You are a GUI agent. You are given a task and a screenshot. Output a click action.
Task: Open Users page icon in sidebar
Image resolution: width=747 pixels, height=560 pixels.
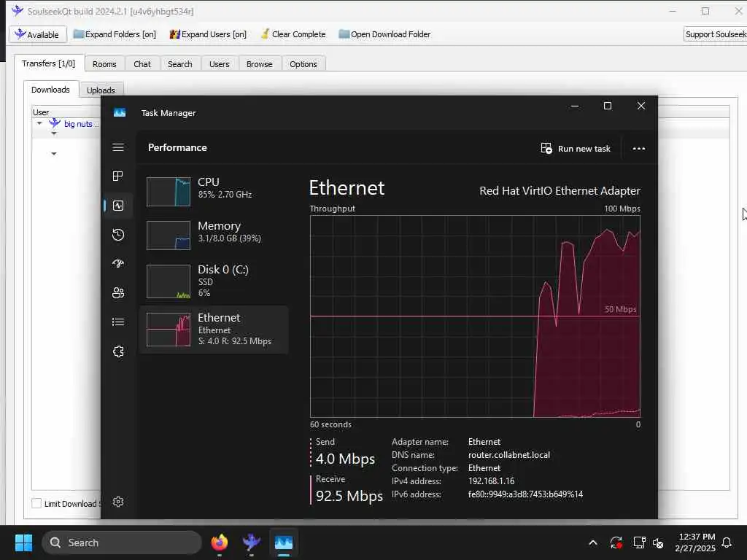click(118, 293)
